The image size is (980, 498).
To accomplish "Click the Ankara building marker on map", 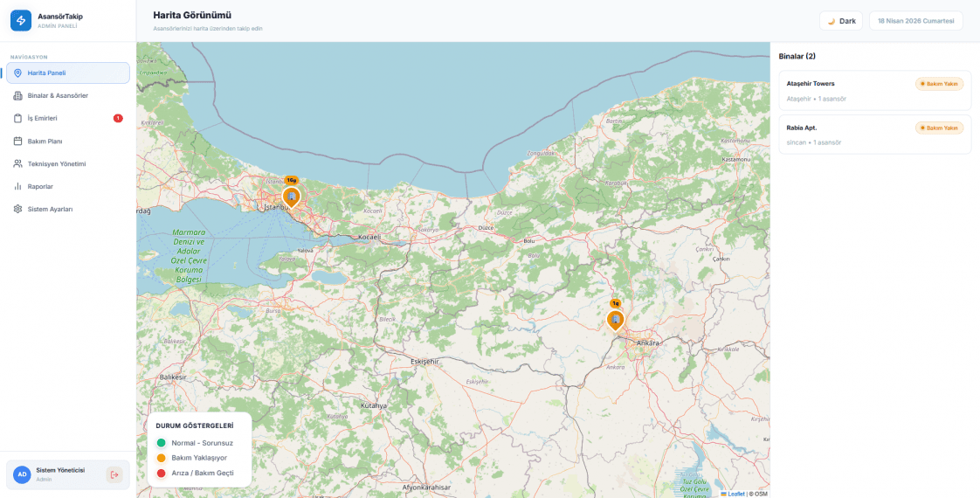I will 616,321.
